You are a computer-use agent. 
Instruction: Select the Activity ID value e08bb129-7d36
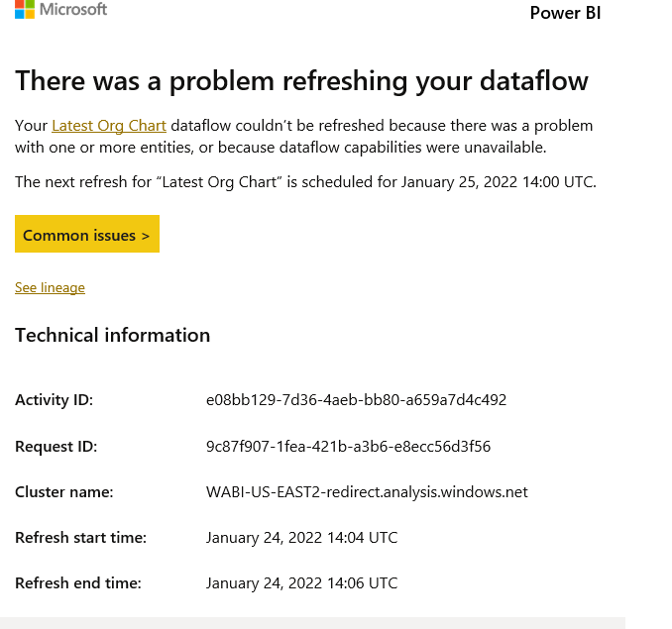coord(356,400)
